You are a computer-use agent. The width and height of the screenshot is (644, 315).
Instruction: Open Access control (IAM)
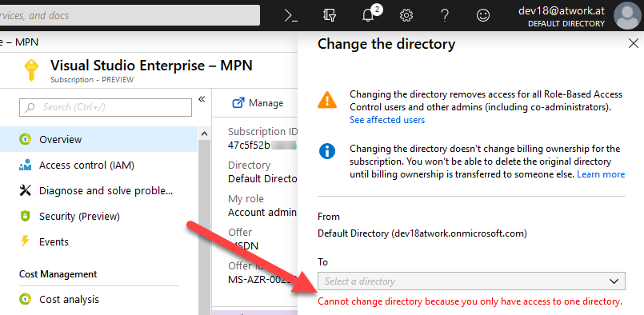pyautogui.click(x=98, y=165)
